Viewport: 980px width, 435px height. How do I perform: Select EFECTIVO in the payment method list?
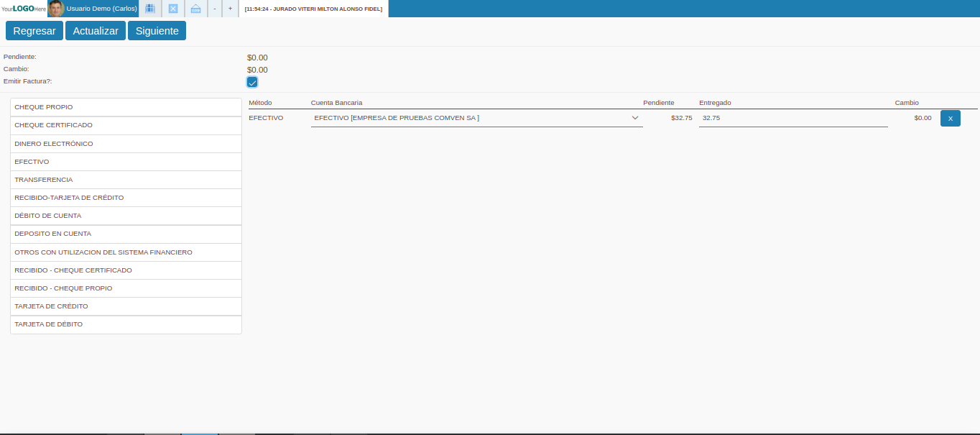tap(126, 162)
